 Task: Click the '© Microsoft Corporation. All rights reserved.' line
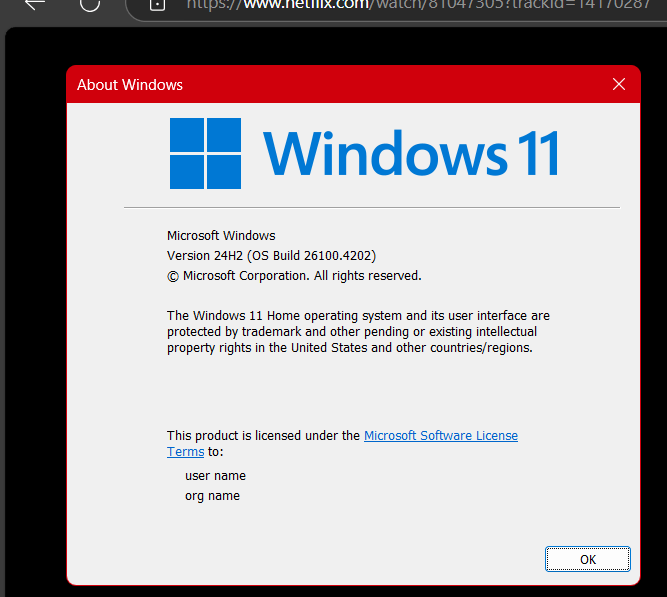coord(294,276)
